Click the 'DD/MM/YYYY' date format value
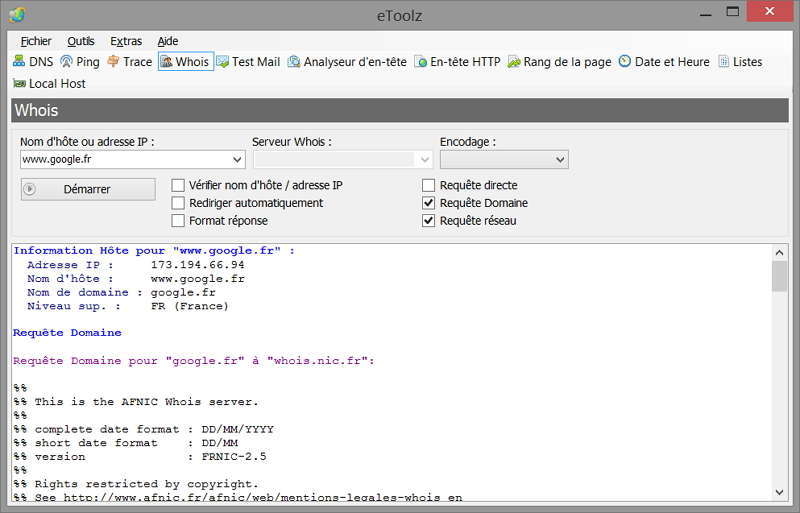 pyautogui.click(x=238, y=429)
